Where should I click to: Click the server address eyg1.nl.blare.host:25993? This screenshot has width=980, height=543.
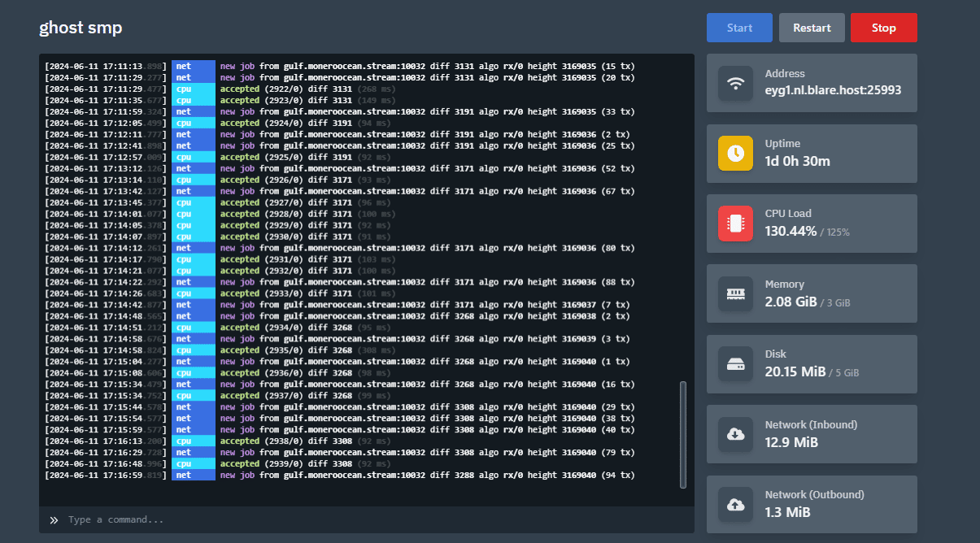point(833,90)
